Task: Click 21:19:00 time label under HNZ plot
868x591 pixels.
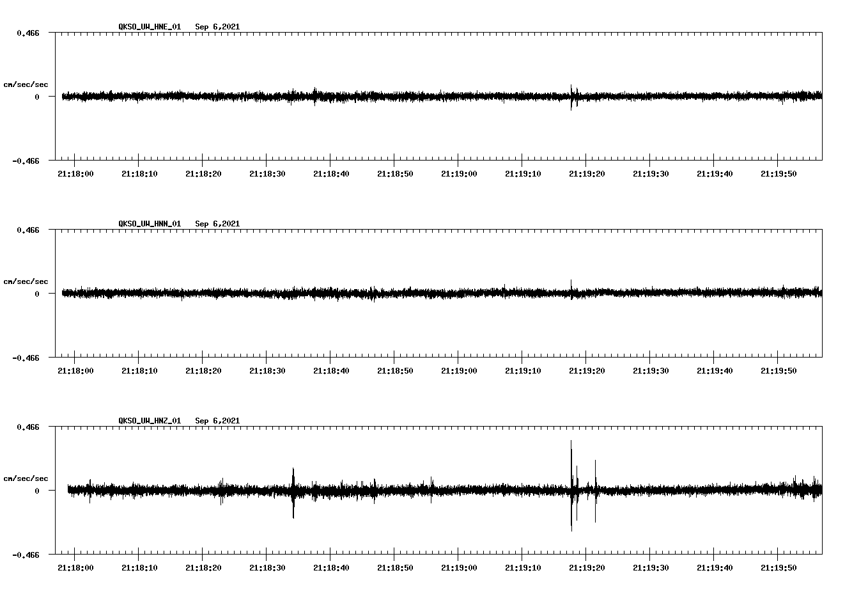Action: pos(459,568)
